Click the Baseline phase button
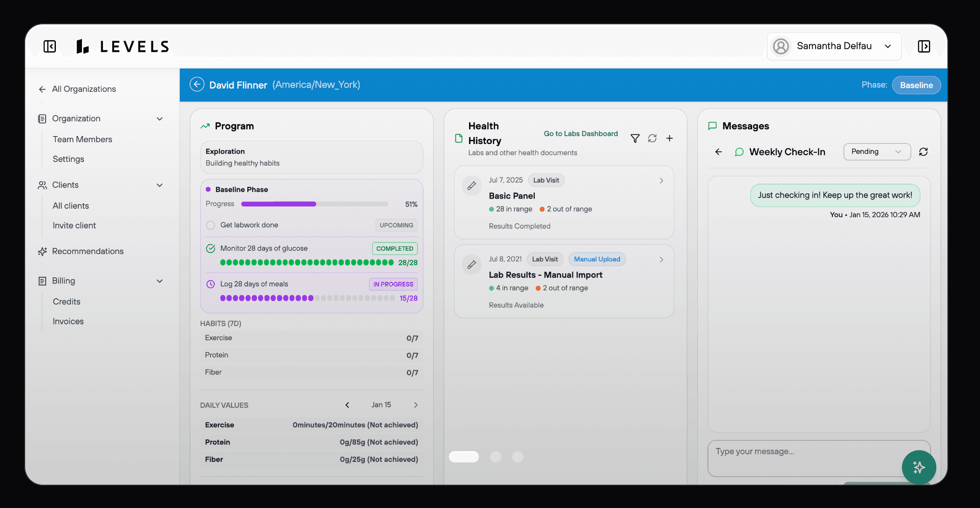Viewport: 980px width, 508px height. click(x=916, y=85)
